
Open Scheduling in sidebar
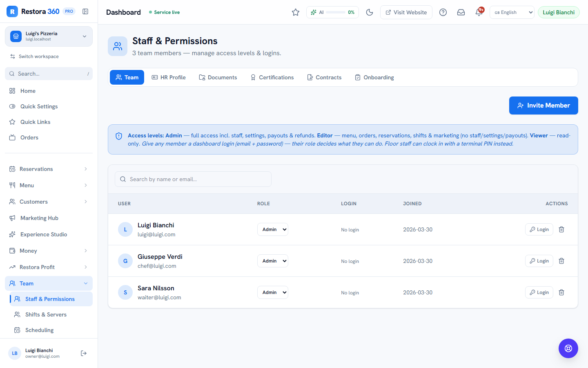(51, 330)
